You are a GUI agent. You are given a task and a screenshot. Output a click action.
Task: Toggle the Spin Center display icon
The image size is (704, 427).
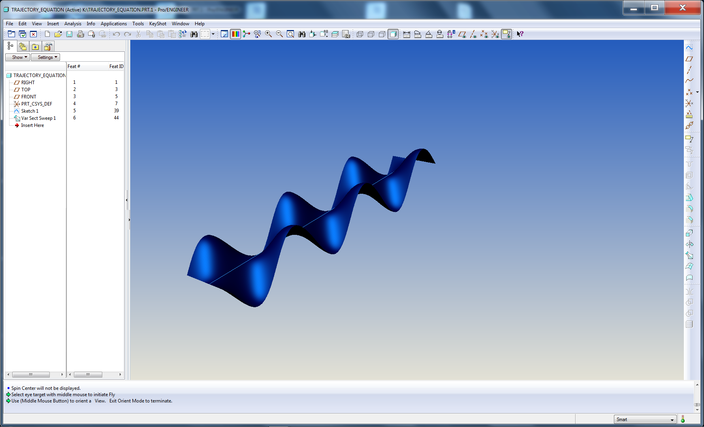pyautogui.click(x=246, y=34)
